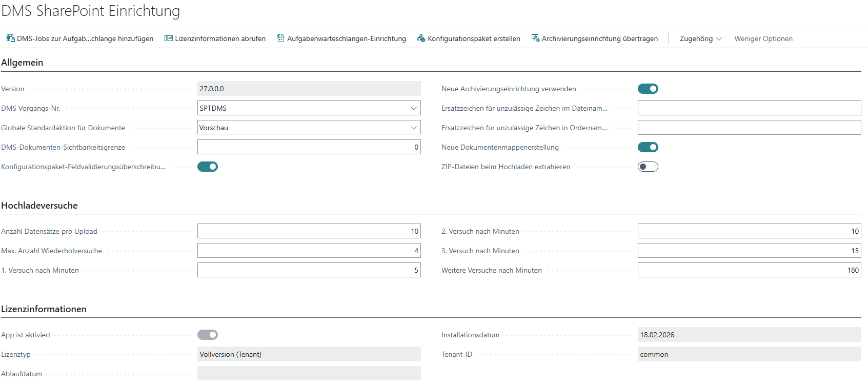
Task: Collapse the Hochladeversuche section header
Action: 39,206
